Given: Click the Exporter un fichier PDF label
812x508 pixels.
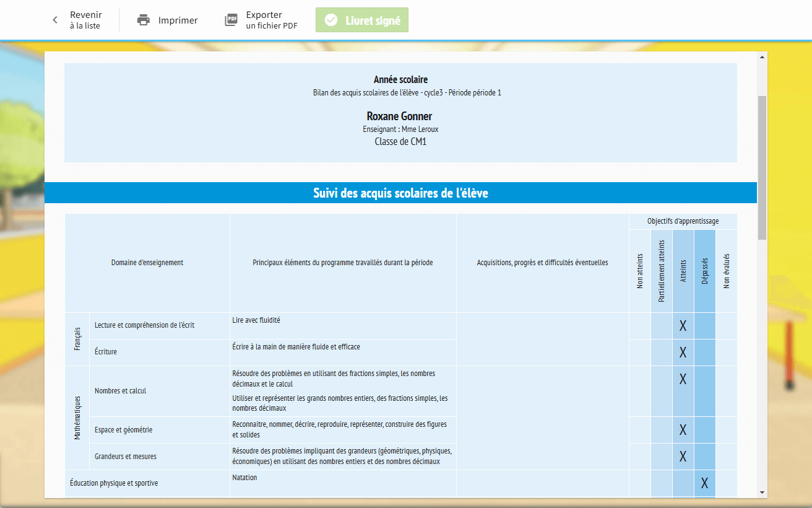Looking at the screenshot, I should 271,20.
